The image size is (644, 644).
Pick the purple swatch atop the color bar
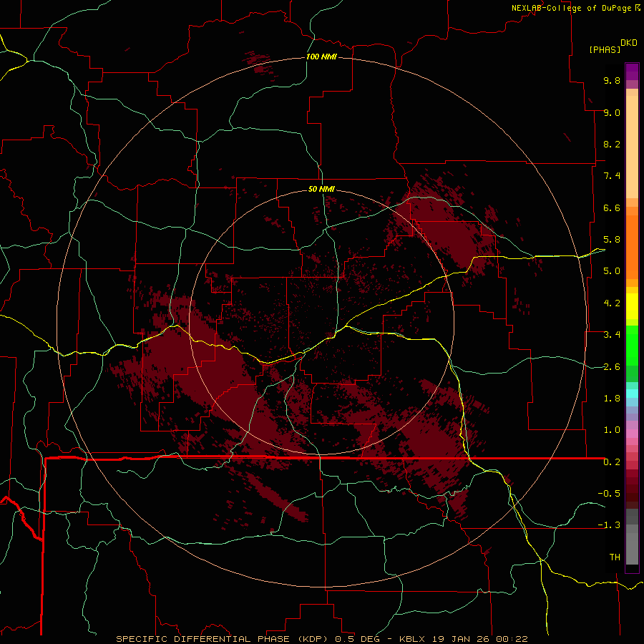[632, 72]
